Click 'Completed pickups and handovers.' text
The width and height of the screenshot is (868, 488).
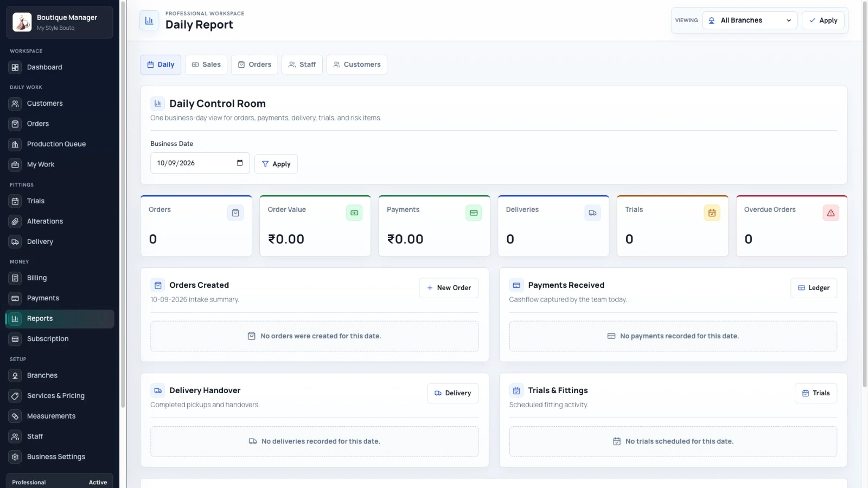205,404
